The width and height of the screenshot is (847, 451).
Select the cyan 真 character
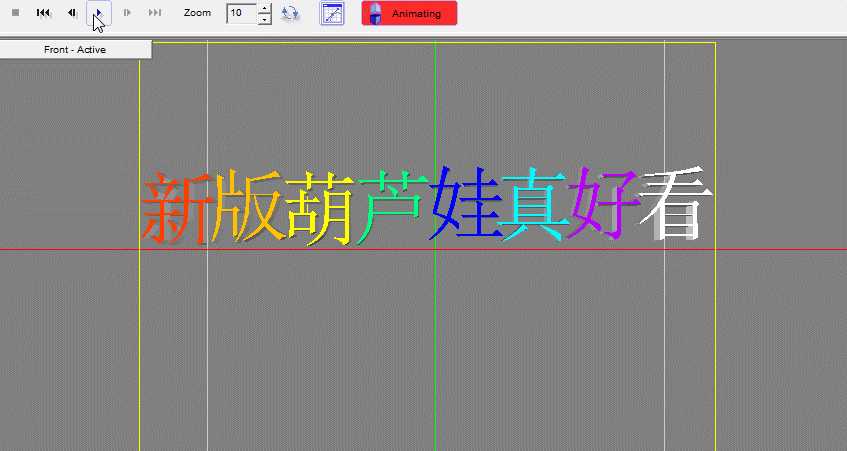(534, 204)
